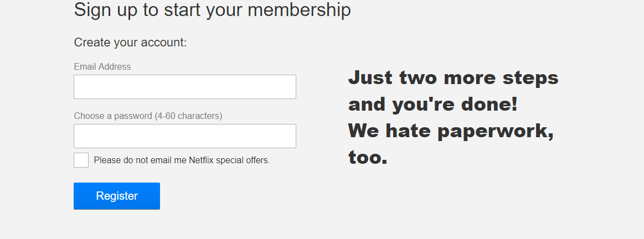The image size is (644, 239).
Task: Click the word 'paperwork,' in the bold message
Action: tap(496, 132)
